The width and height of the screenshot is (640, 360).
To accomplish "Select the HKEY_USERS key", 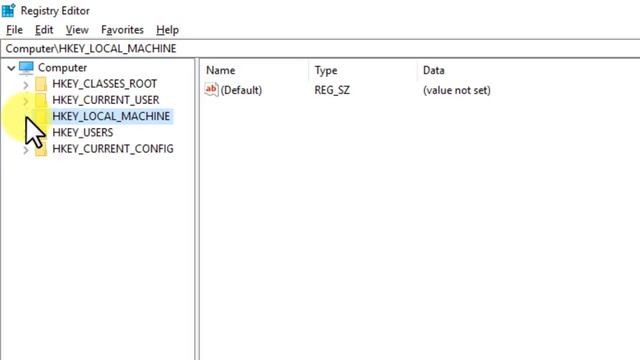I will pyautogui.click(x=82, y=133).
